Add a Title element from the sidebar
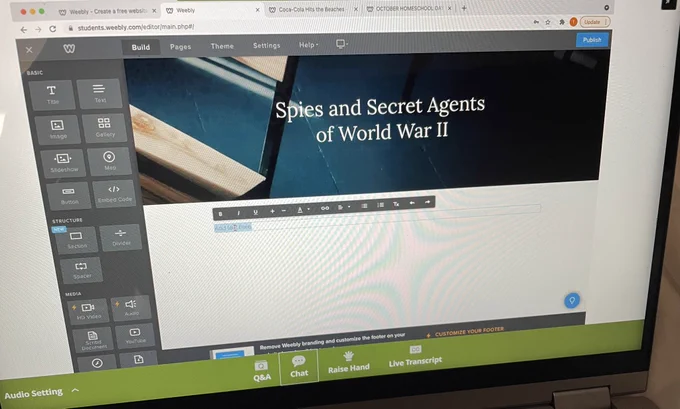 click(x=52, y=94)
